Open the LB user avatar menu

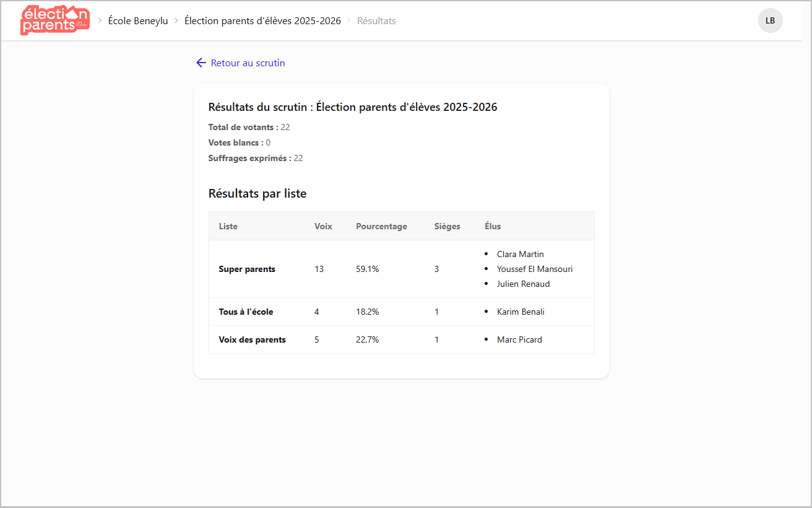coord(770,20)
